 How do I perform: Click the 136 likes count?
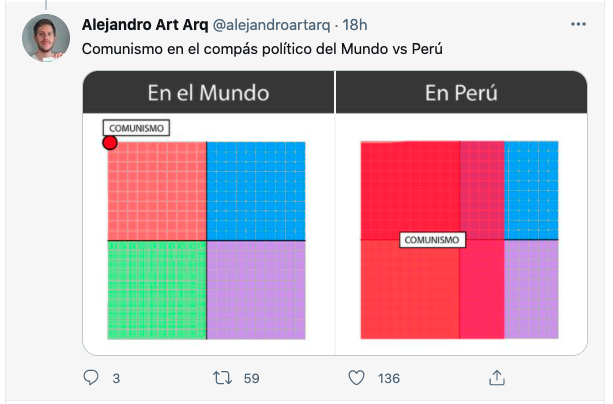click(389, 378)
